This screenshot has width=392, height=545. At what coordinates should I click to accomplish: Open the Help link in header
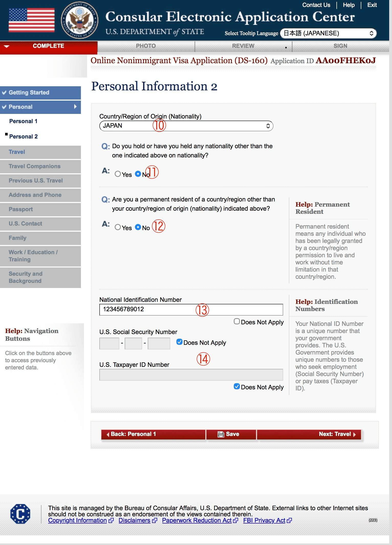tap(349, 5)
